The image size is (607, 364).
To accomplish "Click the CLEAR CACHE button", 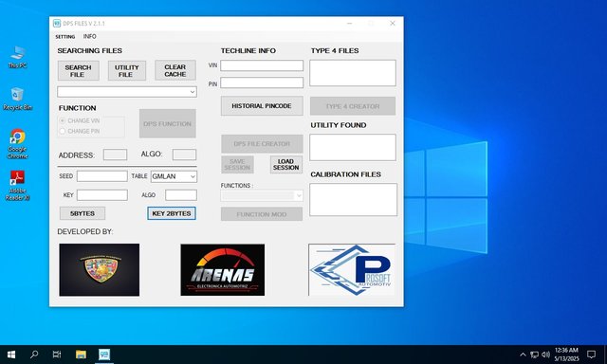I will coord(175,70).
